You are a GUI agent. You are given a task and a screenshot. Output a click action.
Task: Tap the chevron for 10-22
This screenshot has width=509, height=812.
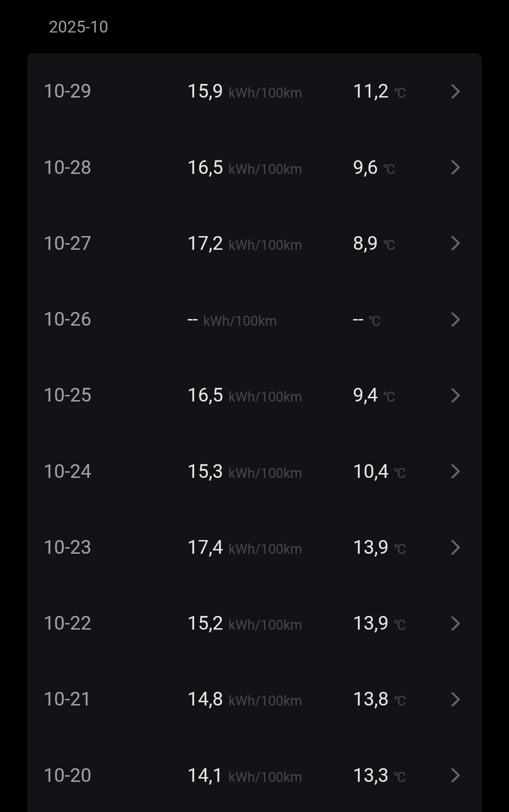coord(455,623)
